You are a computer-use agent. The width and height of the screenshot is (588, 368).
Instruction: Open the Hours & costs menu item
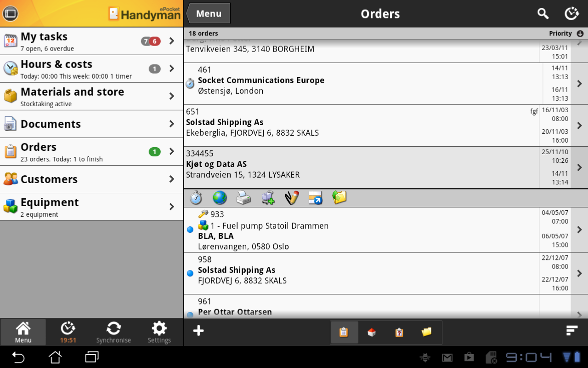(92, 69)
